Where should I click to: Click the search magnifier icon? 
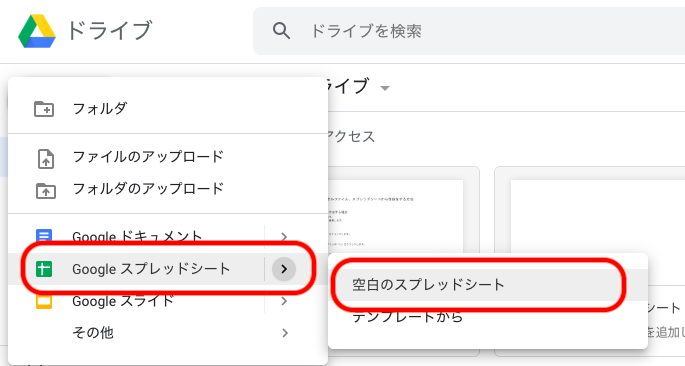click(281, 31)
